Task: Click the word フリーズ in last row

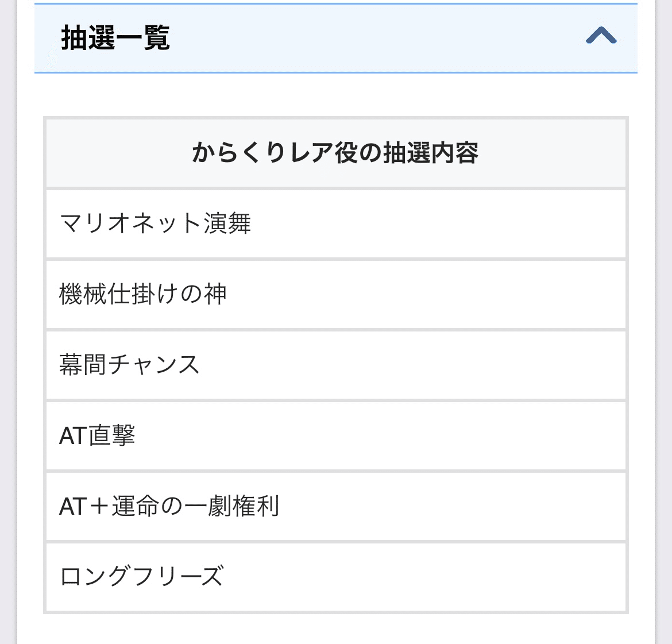Action: tap(178, 576)
